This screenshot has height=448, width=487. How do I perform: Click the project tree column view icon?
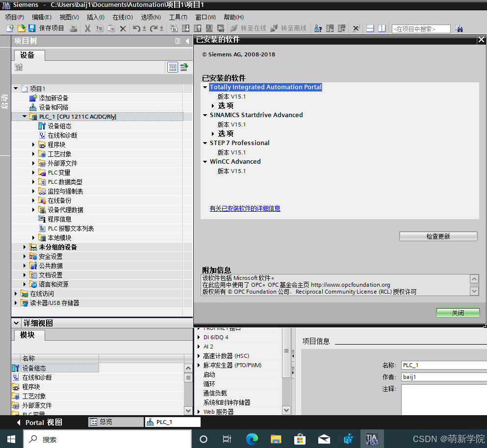(x=178, y=41)
